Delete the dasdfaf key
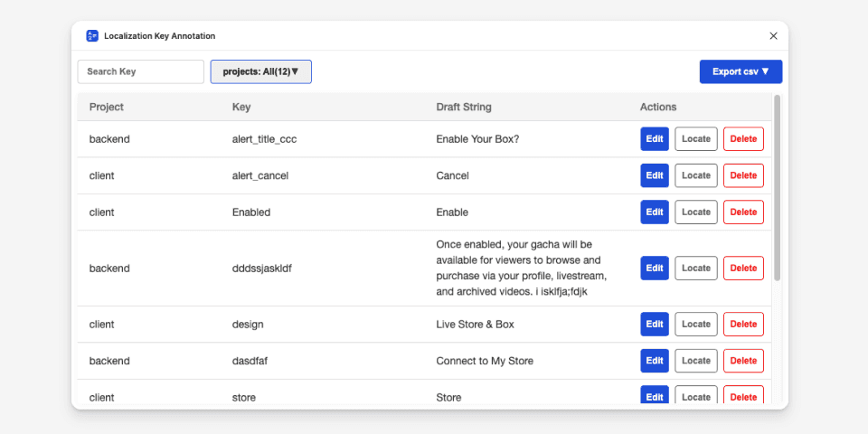Screen dimensions: 868x434 click(743, 361)
